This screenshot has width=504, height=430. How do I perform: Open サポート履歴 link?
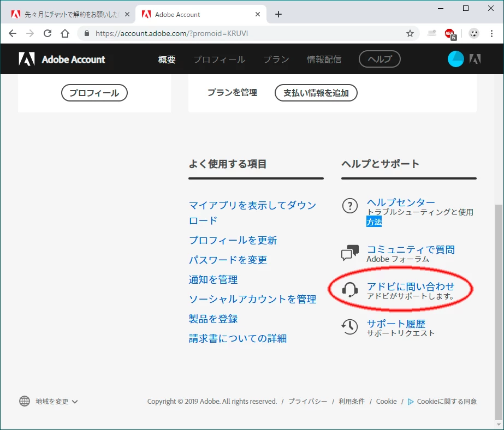tap(396, 324)
